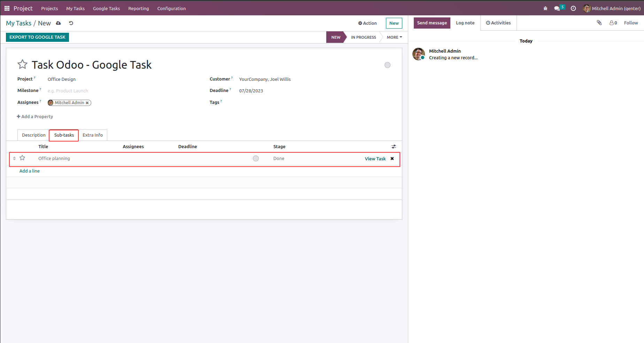Open the Reporting menu

(139, 8)
